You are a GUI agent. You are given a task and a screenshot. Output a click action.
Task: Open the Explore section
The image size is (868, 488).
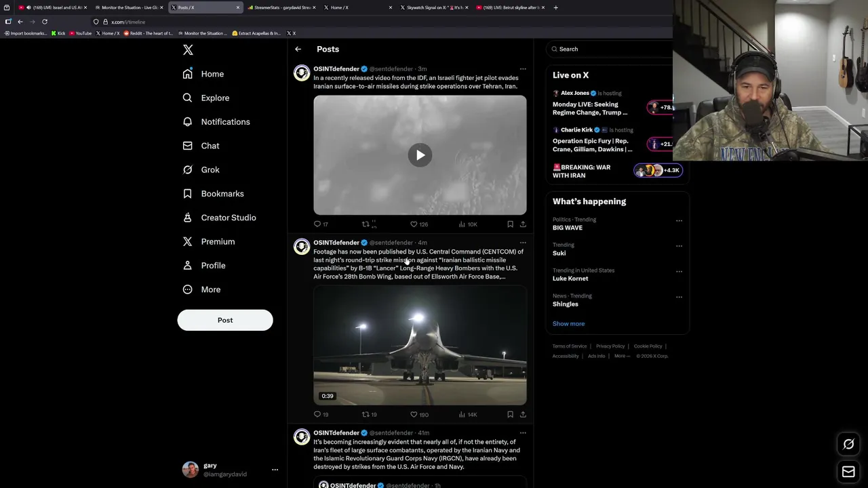206,98
